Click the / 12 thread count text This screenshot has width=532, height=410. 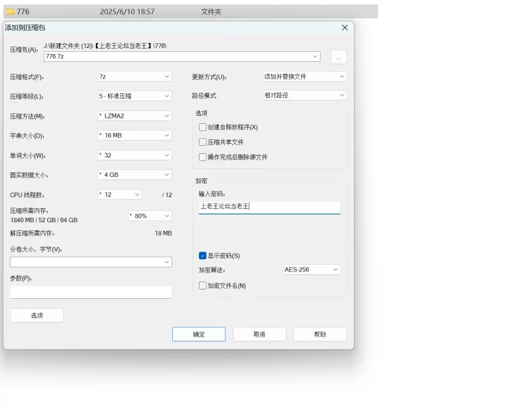(167, 195)
